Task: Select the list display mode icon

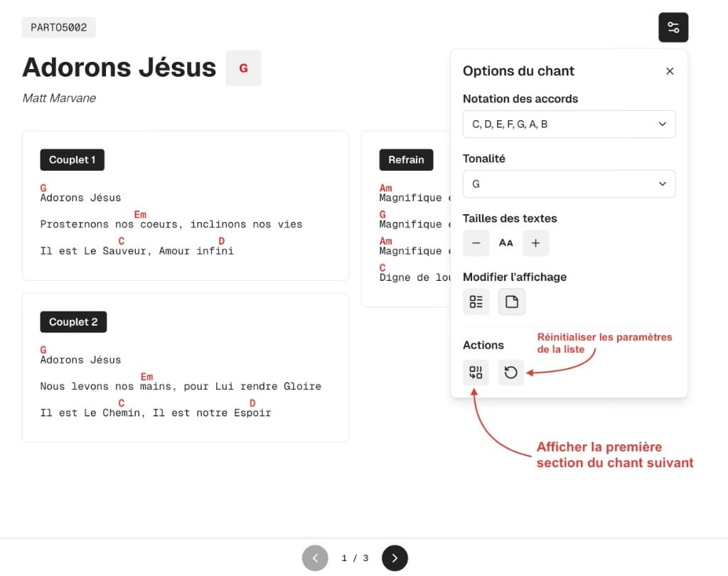Action: tap(476, 302)
